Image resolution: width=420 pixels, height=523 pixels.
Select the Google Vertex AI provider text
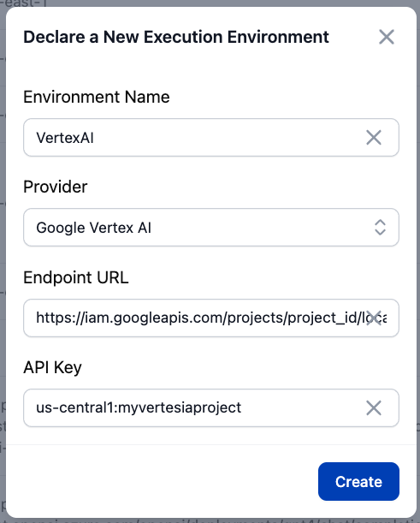point(94,228)
